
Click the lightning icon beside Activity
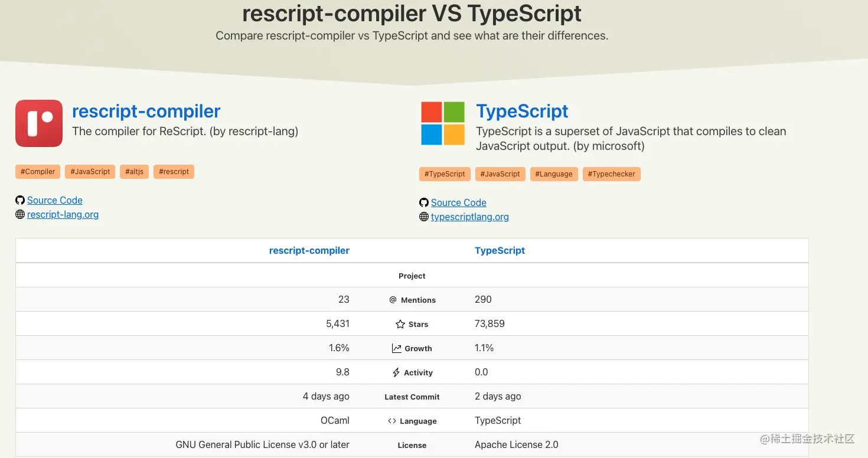pyautogui.click(x=396, y=372)
